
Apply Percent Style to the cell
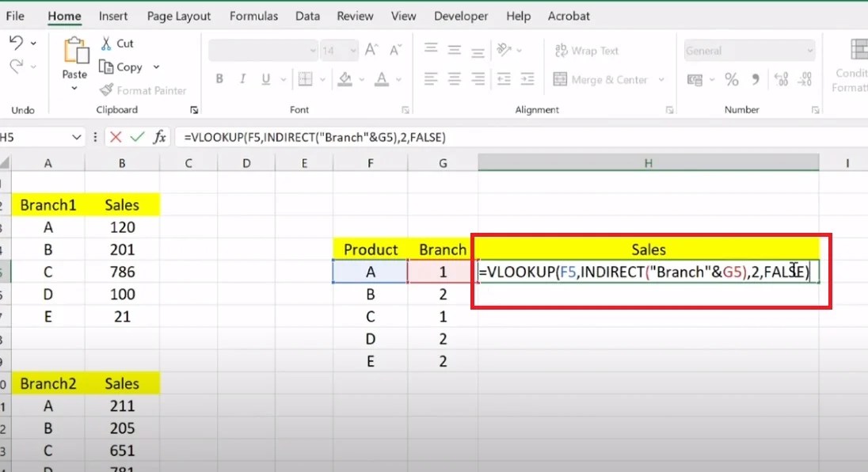click(732, 78)
